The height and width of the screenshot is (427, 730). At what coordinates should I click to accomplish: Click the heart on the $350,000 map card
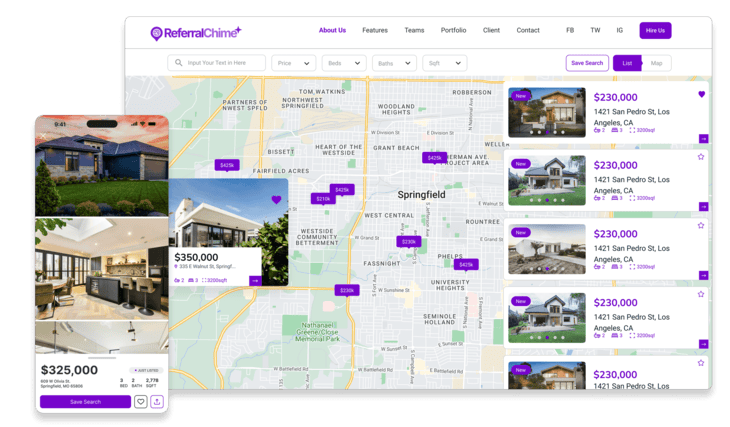click(x=276, y=200)
